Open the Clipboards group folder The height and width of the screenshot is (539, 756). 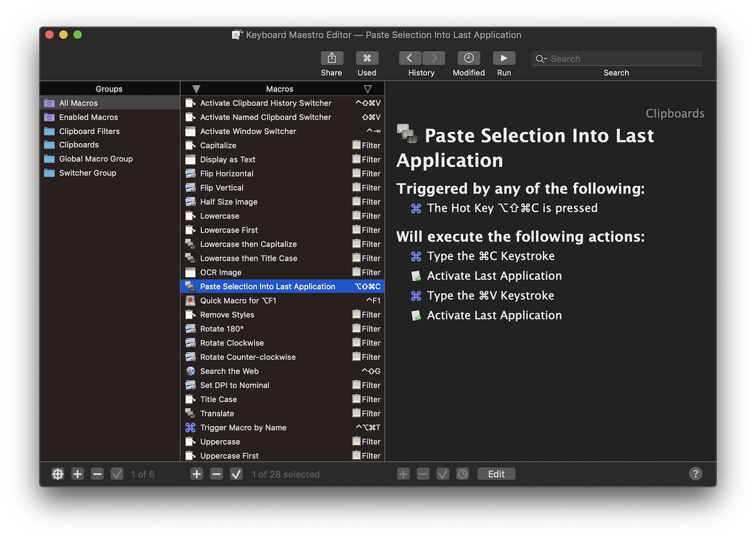pos(110,145)
